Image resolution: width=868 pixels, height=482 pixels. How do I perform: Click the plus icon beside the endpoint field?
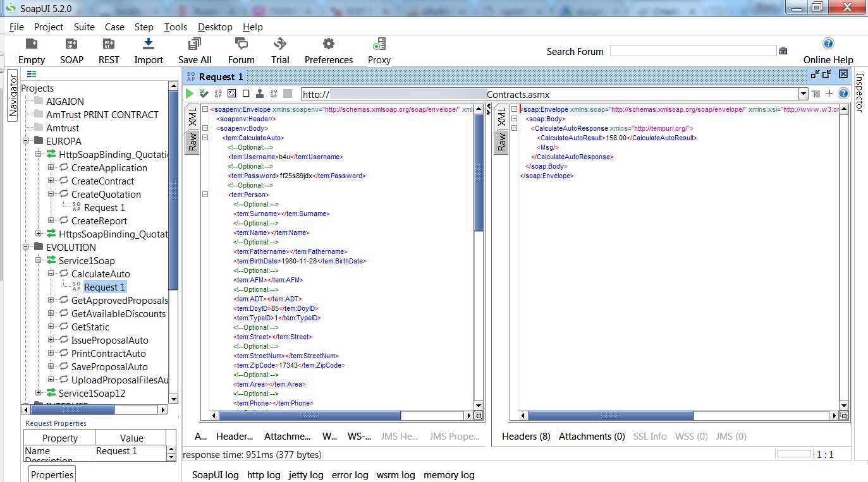coord(829,93)
